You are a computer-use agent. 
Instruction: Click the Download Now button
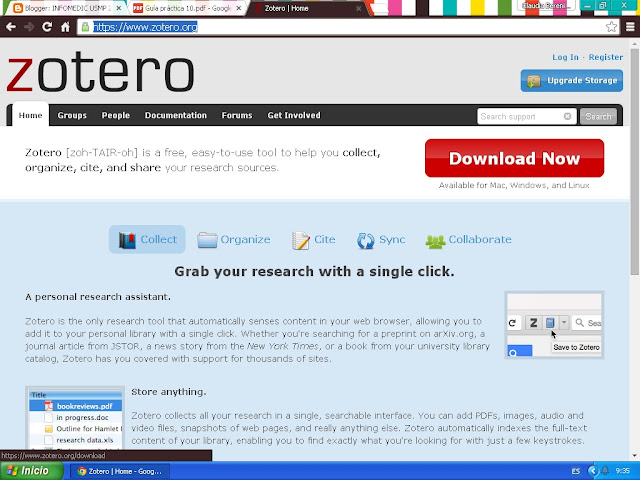tap(514, 158)
